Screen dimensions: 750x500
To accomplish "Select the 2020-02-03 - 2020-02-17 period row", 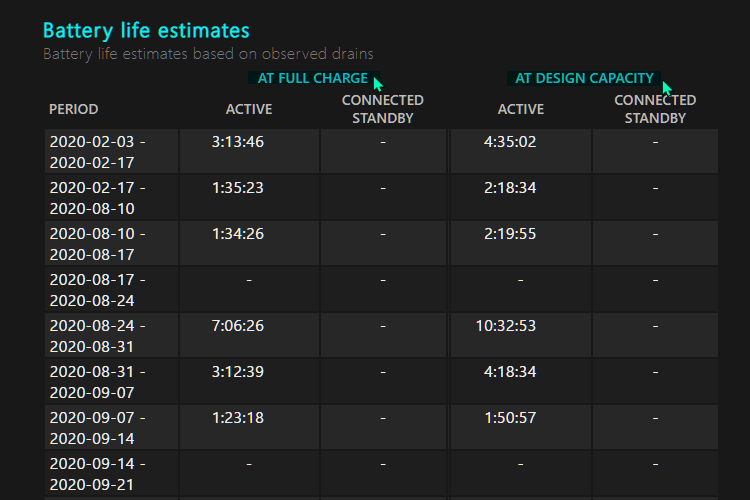I will (381, 151).
